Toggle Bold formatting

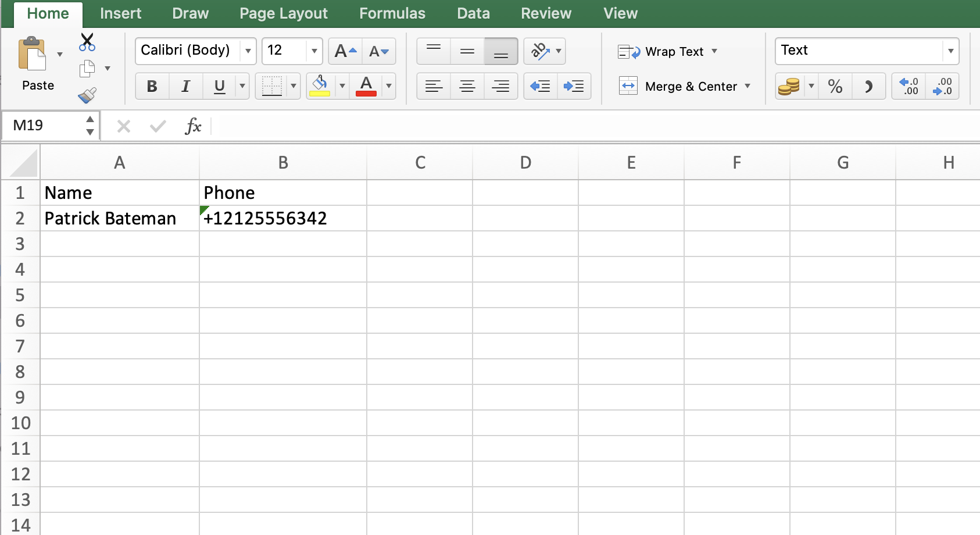click(152, 87)
